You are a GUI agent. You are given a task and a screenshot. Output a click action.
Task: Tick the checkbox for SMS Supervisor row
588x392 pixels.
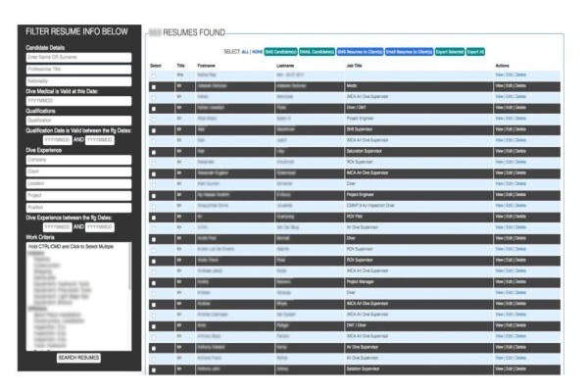pos(154,130)
